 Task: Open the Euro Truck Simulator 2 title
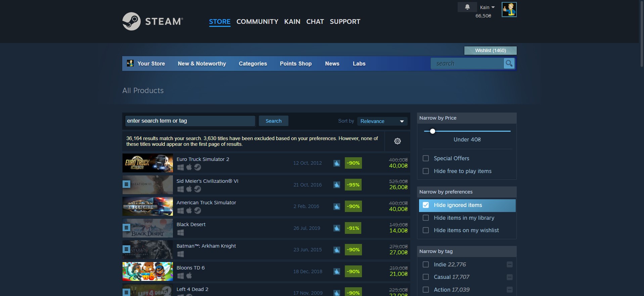[x=203, y=159]
